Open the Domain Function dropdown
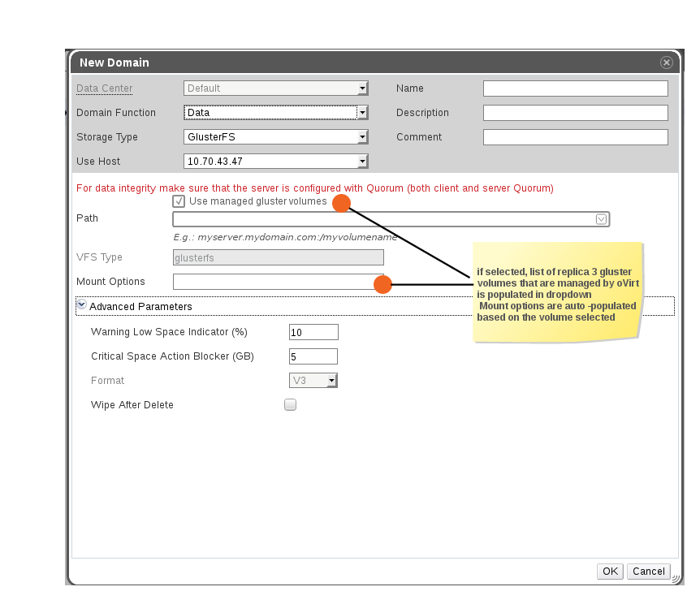 363,113
